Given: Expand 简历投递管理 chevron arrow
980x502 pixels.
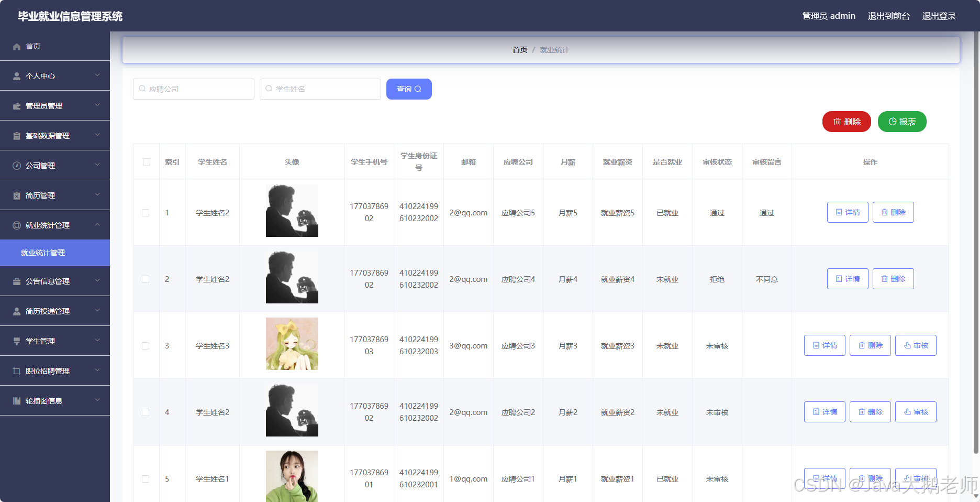Looking at the screenshot, I should [x=97, y=311].
